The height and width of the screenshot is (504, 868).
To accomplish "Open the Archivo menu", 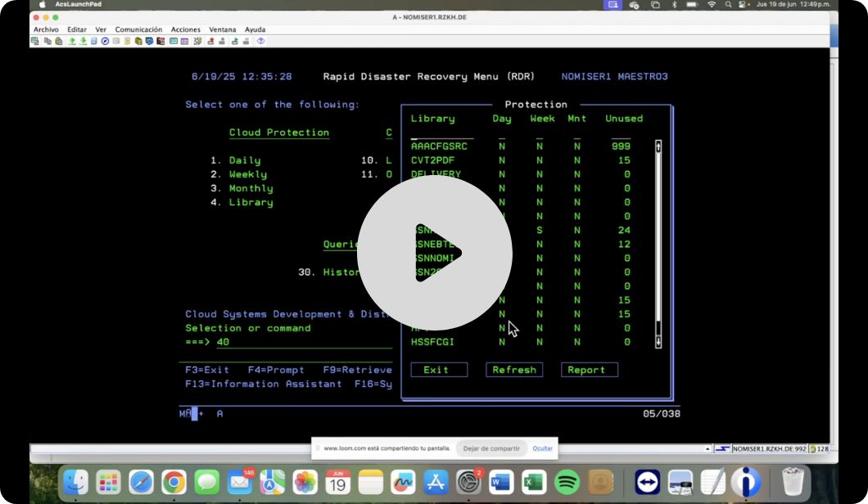I will pyautogui.click(x=46, y=29).
